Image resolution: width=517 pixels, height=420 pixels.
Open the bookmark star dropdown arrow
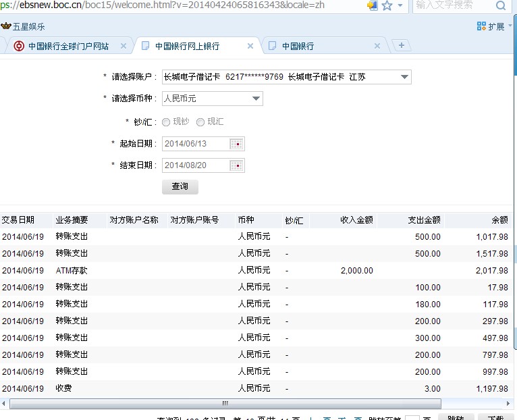tap(400, 5)
